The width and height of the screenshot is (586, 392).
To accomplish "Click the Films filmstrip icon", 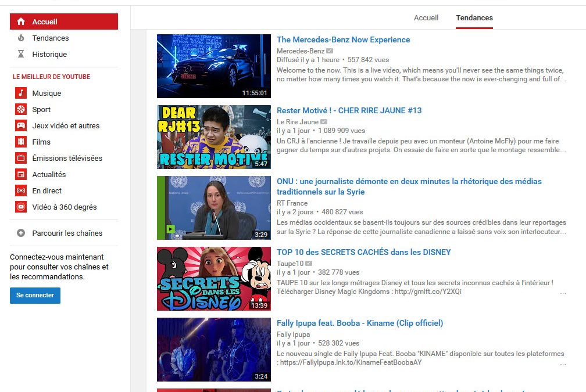I will [21, 142].
